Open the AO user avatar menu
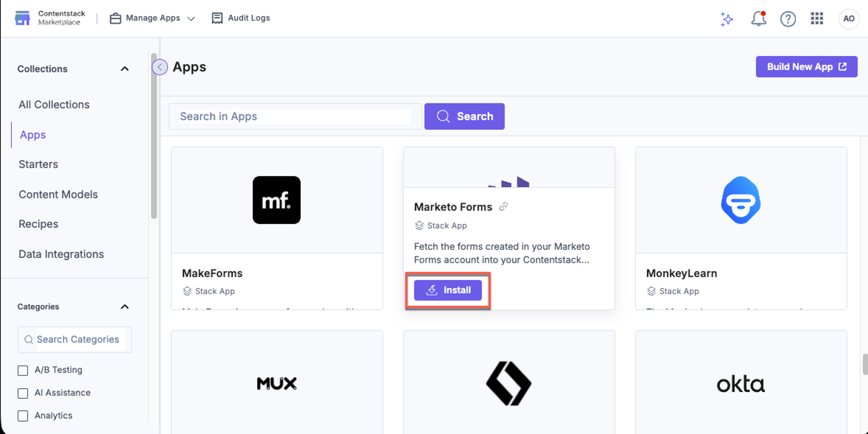The width and height of the screenshot is (868, 434). pyautogui.click(x=849, y=19)
